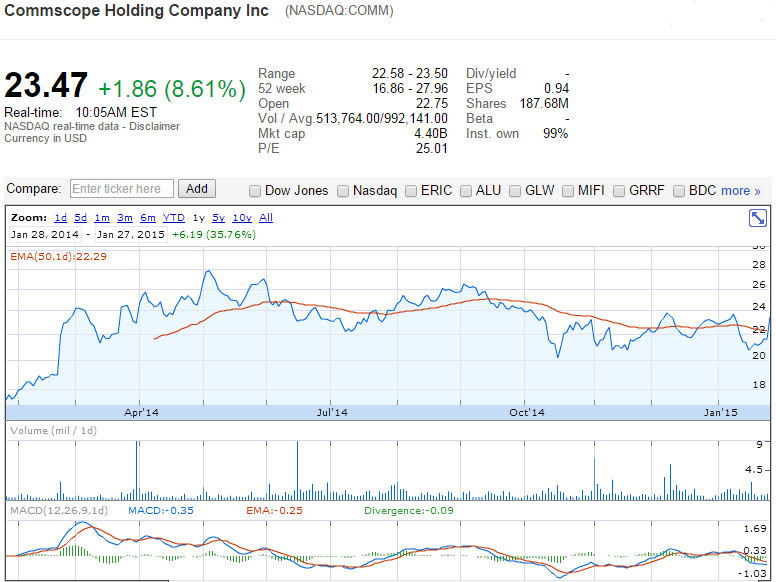The height and width of the screenshot is (582, 776).
Task: Click the day Range 22.58 - 23.50
Action: click(x=410, y=74)
